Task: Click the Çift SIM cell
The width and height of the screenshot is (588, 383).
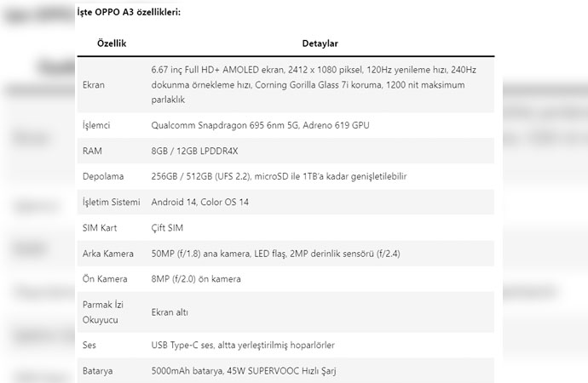Action: (167, 228)
